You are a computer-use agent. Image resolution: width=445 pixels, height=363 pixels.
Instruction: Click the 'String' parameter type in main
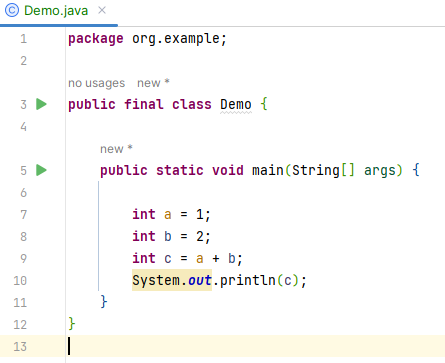[316, 170]
